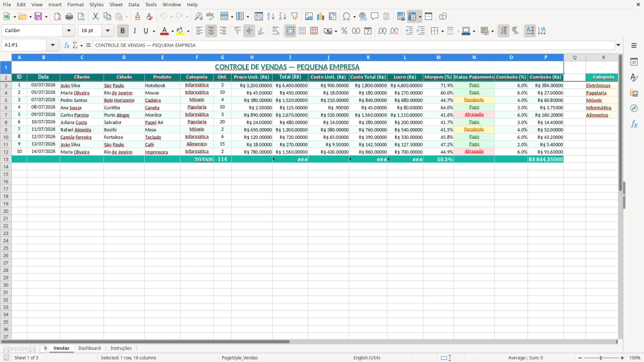Image resolution: width=644 pixels, height=362 pixels.
Task: Click the Add Decimal Place icon
Action: 382,31
